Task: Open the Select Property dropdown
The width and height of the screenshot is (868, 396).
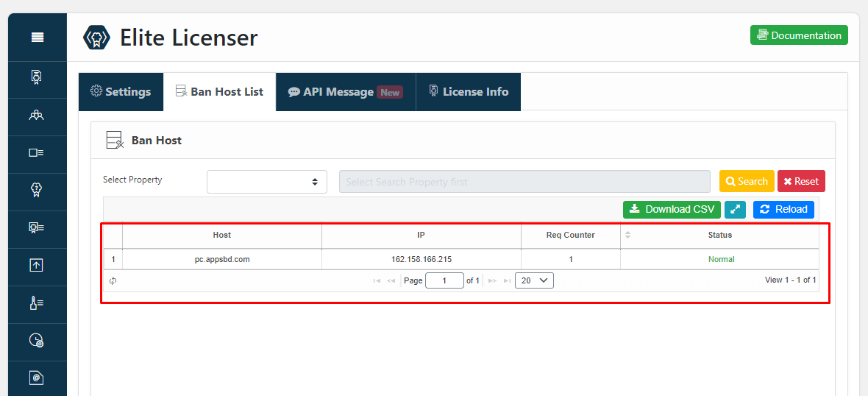Action: [266, 182]
